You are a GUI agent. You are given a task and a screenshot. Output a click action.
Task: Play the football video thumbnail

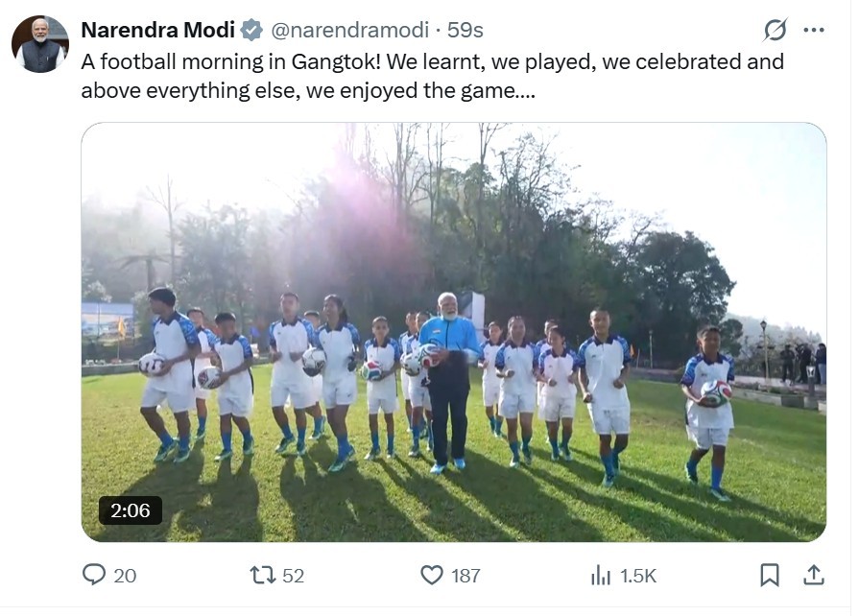[x=453, y=331]
